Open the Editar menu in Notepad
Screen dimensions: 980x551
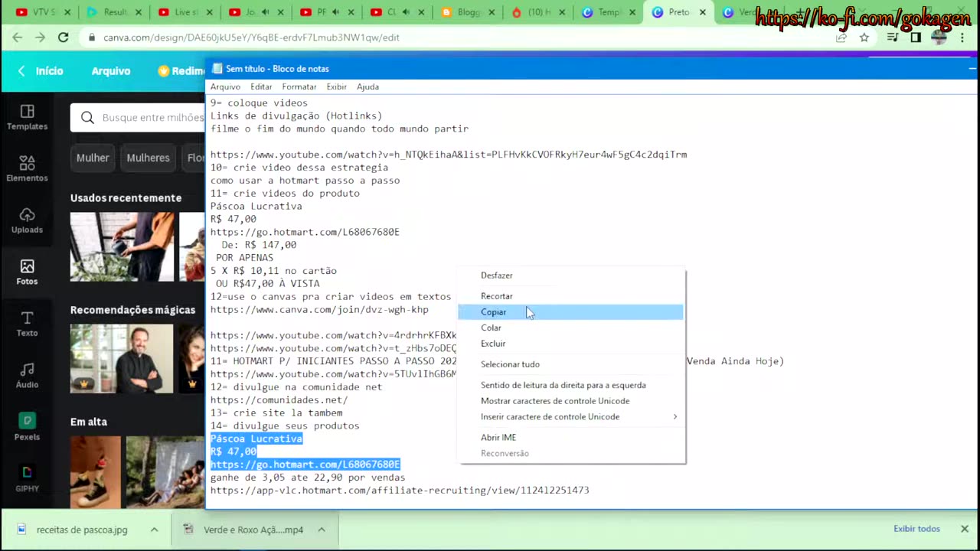(x=261, y=86)
